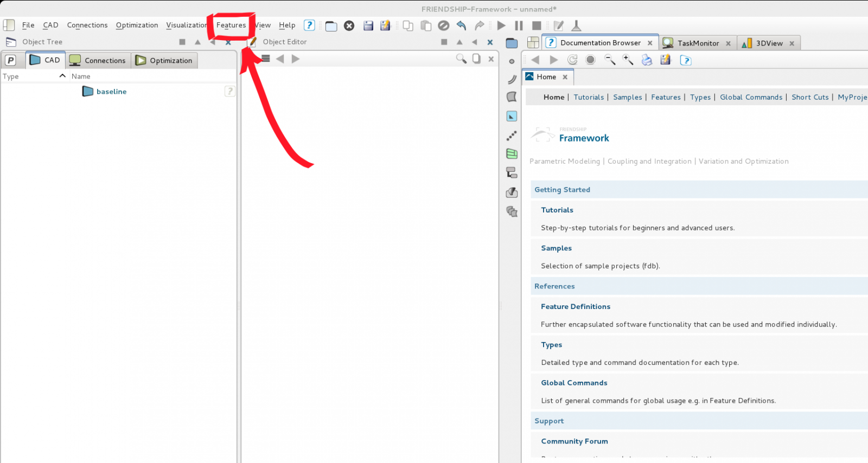Screen dimensions: 868x463
Task: Click the copy icon in main toolbar
Action: coord(408,25)
